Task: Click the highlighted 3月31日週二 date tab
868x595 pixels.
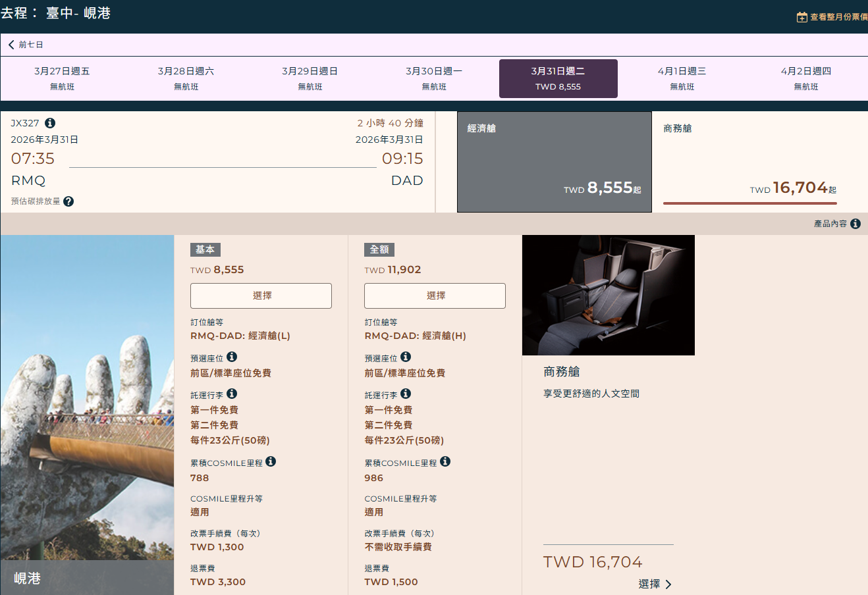Action: [558, 78]
